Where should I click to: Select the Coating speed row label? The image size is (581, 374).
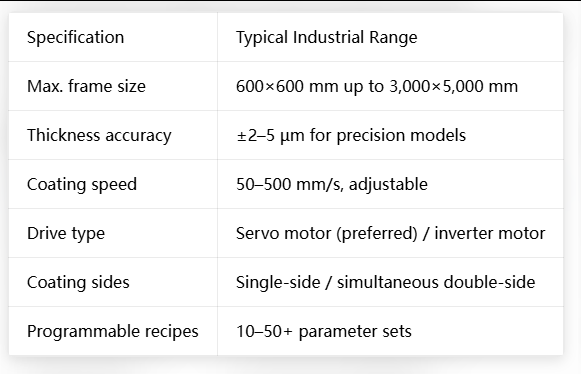point(82,184)
